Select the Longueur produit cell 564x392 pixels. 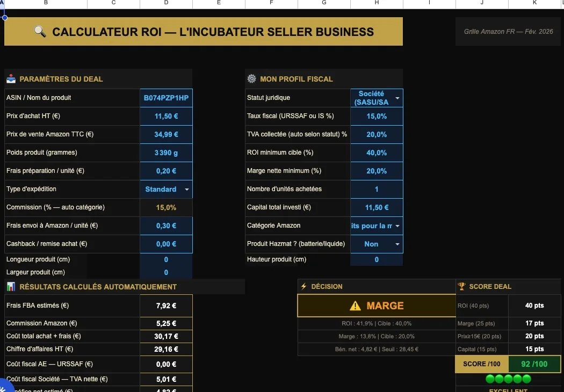click(x=166, y=260)
